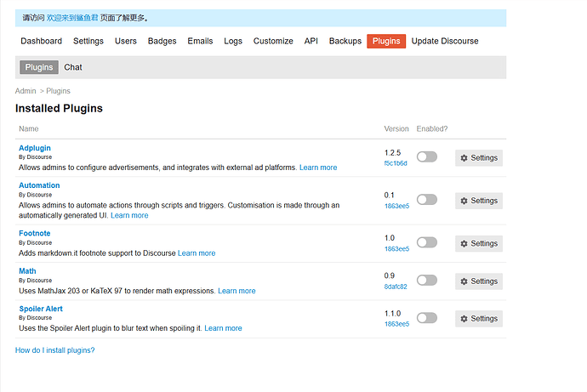The width and height of the screenshot is (587, 392).
Task: Go to the Dashboard tab
Action: click(41, 41)
